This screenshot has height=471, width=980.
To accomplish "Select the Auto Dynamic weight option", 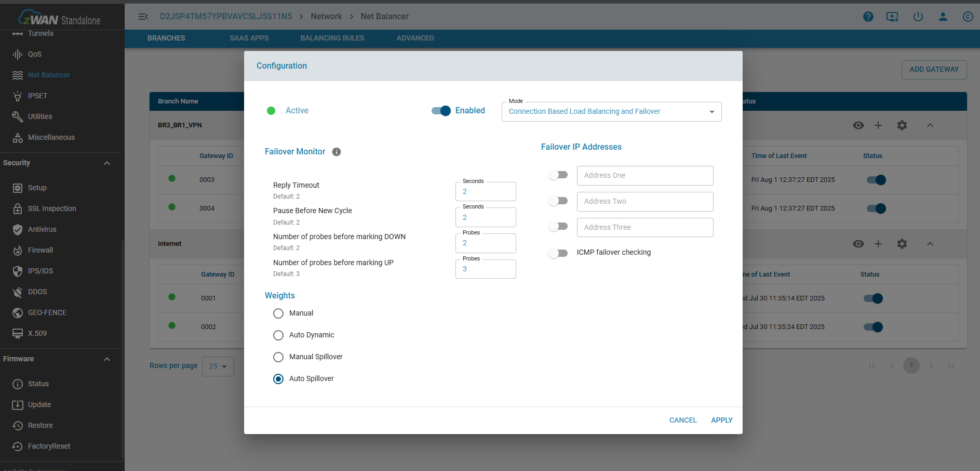I will [x=278, y=335].
